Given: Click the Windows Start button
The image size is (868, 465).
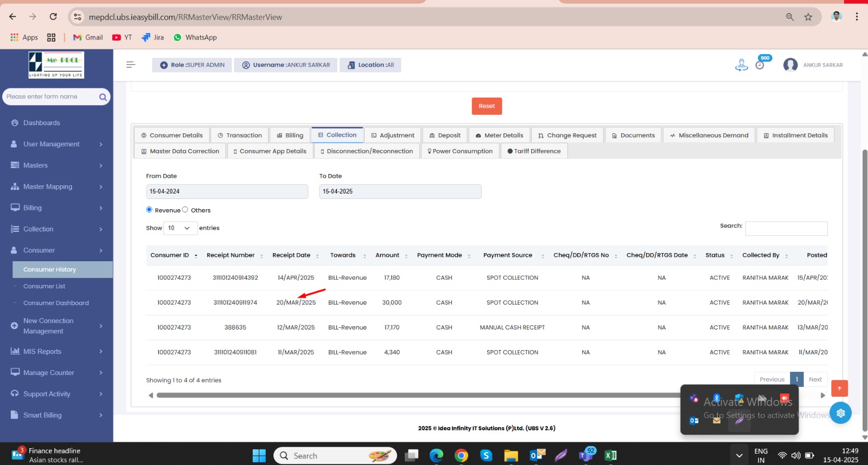Looking at the screenshot, I should (x=259, y=456).
